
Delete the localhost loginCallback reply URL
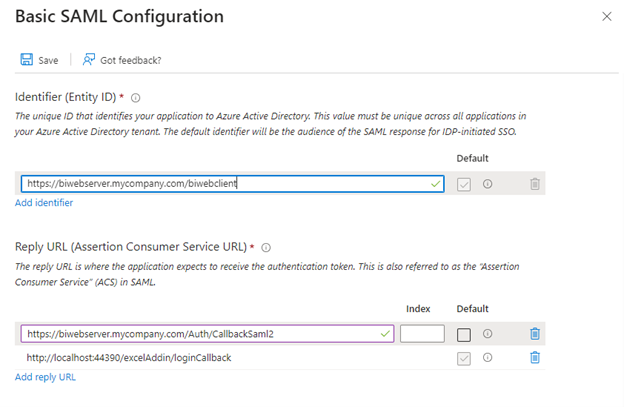point(535,357)
